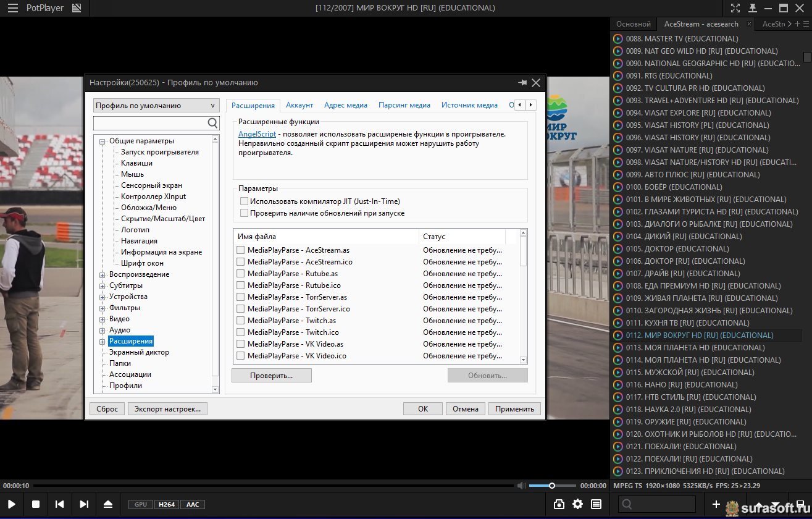Toggle the playlist panel icon

(x=596, y=504)
